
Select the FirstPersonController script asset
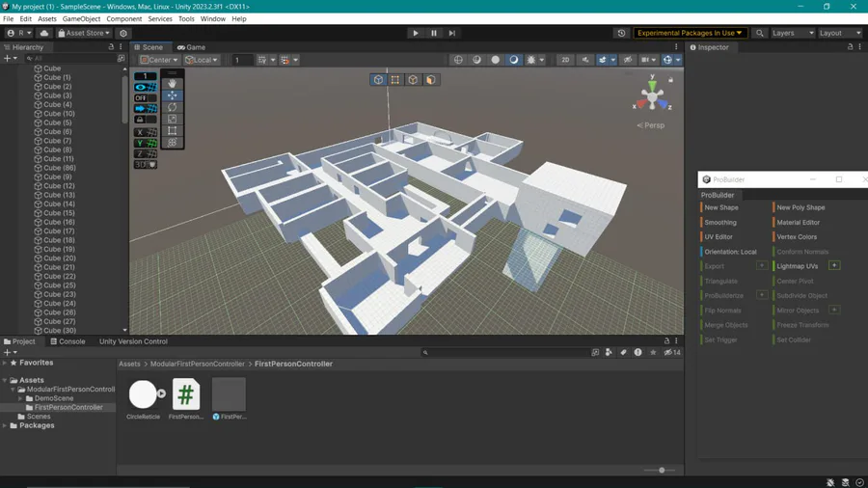[x=186, y=399]
